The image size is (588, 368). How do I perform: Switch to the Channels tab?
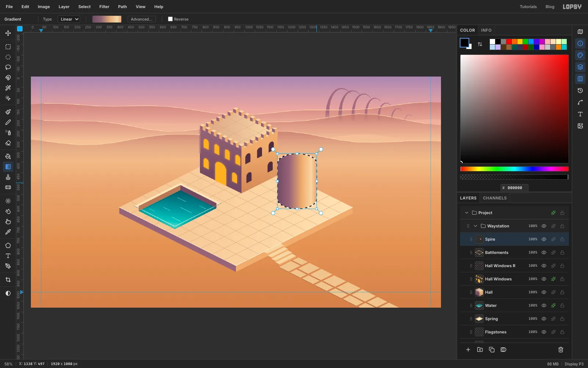click(x=495, y=198)
